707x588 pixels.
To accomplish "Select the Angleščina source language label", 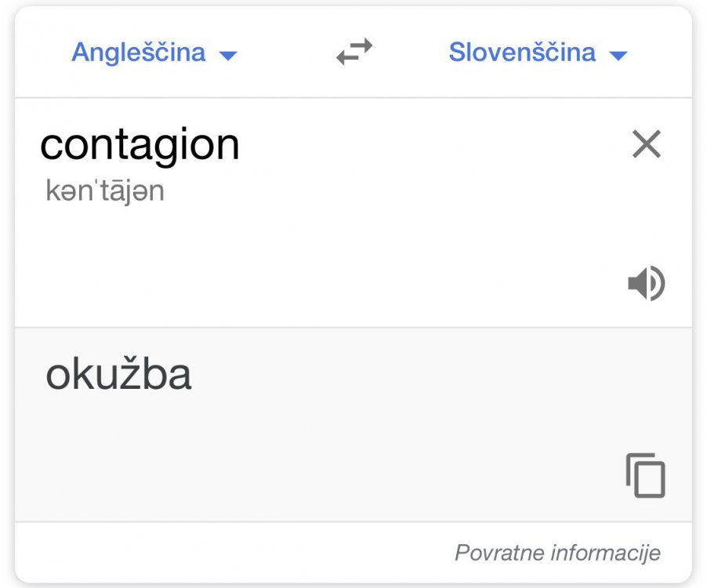I will coord(139,53).
